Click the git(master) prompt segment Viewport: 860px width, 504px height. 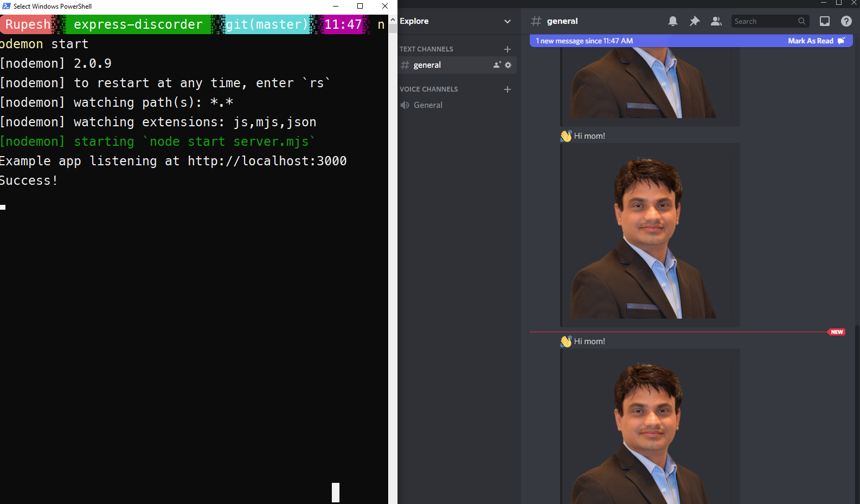[267, 24]
